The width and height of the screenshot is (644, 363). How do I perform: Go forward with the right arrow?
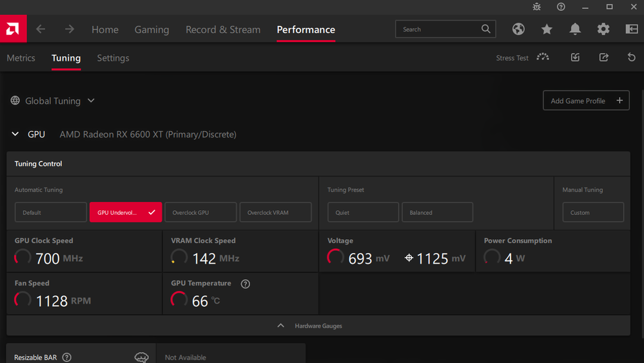pos(70,29)
